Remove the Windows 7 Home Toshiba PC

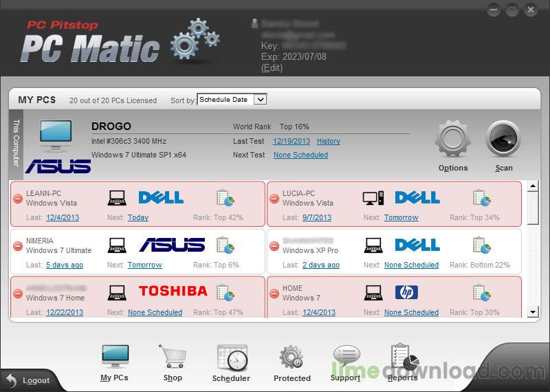coord(18,294)
